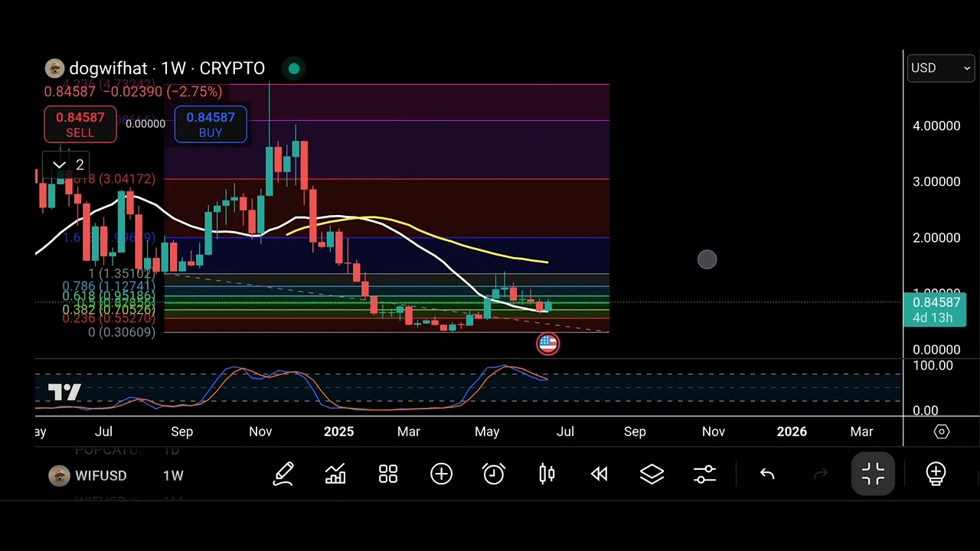This screenshot has width=980, height=551.
Task: Open the USD currency dropdown
Action: click(940, 68)
